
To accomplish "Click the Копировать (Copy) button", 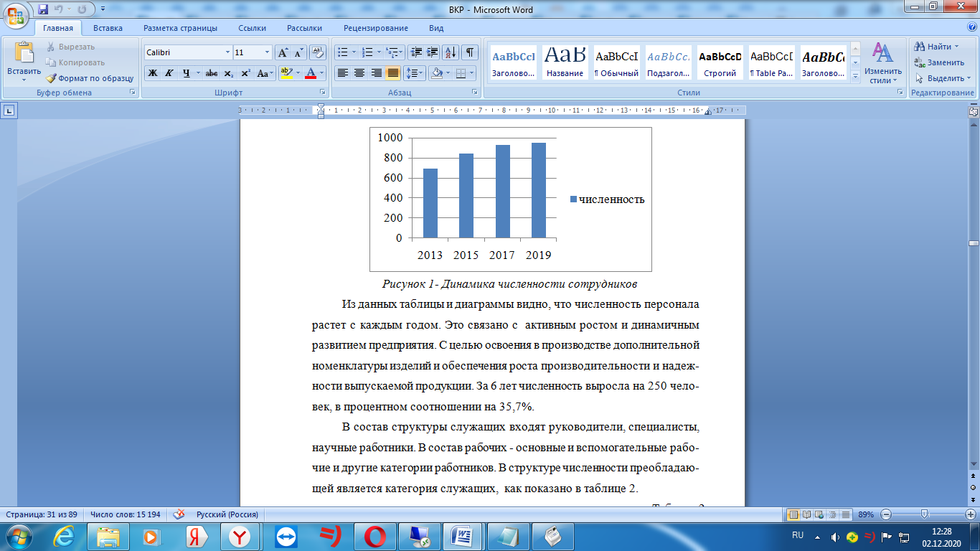I will 75,62.
